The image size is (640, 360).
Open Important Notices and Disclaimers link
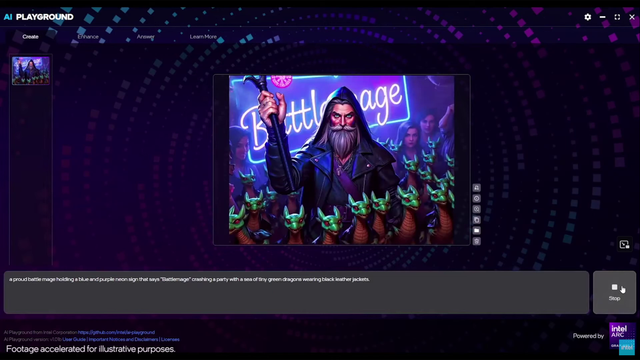point(123,339)
